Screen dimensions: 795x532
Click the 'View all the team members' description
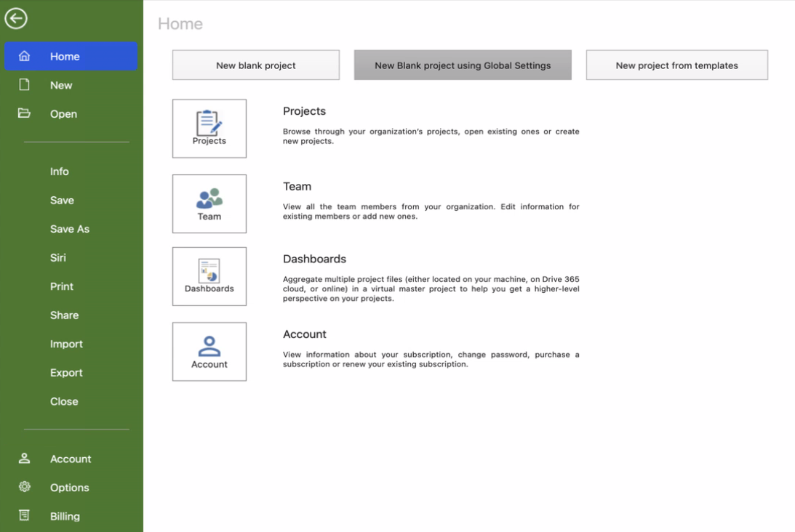click(x=431, y=211)
